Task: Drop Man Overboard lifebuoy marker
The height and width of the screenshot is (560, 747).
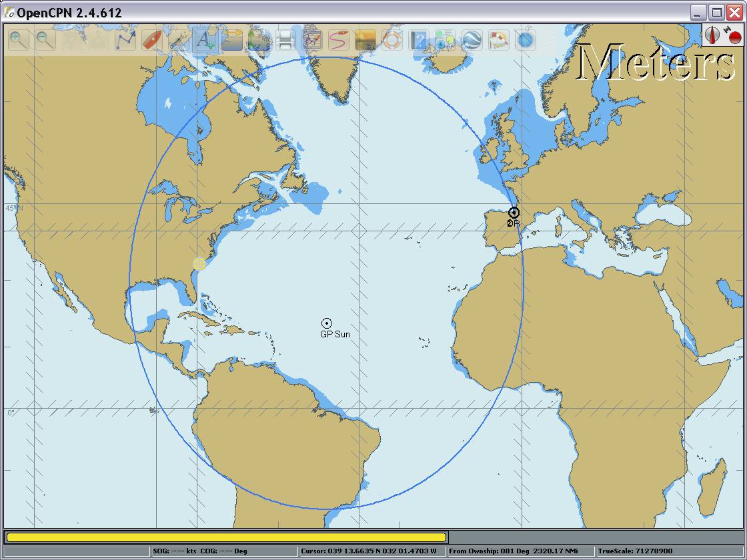Action: click(392, 40)
